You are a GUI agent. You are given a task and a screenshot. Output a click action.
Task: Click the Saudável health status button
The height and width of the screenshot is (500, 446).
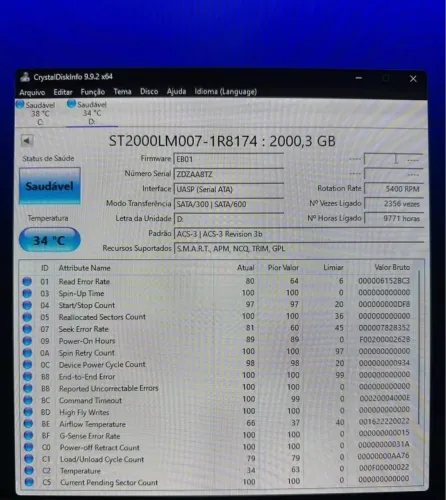click(50, 186)
